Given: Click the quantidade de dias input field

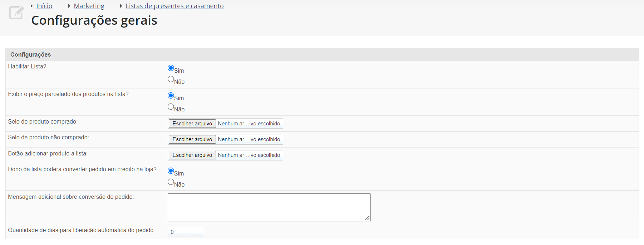Looking at the screenshot, I should 186,232.
